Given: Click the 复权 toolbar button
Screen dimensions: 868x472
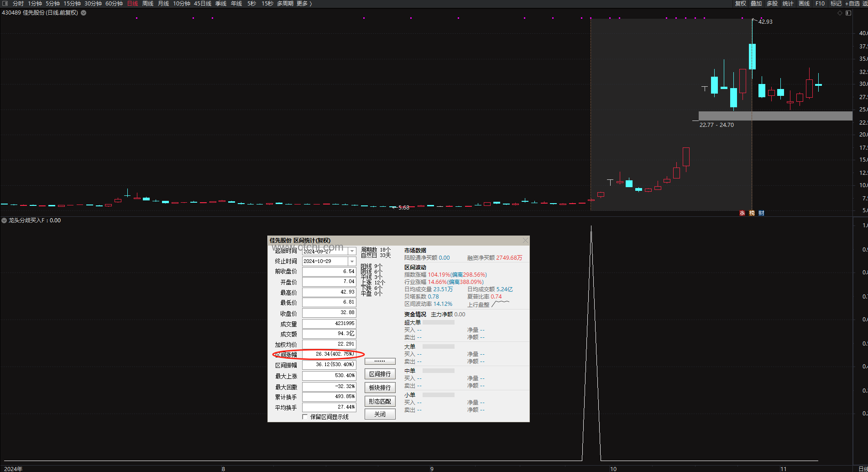Looking at the screenshot, I should coord(741,3).
